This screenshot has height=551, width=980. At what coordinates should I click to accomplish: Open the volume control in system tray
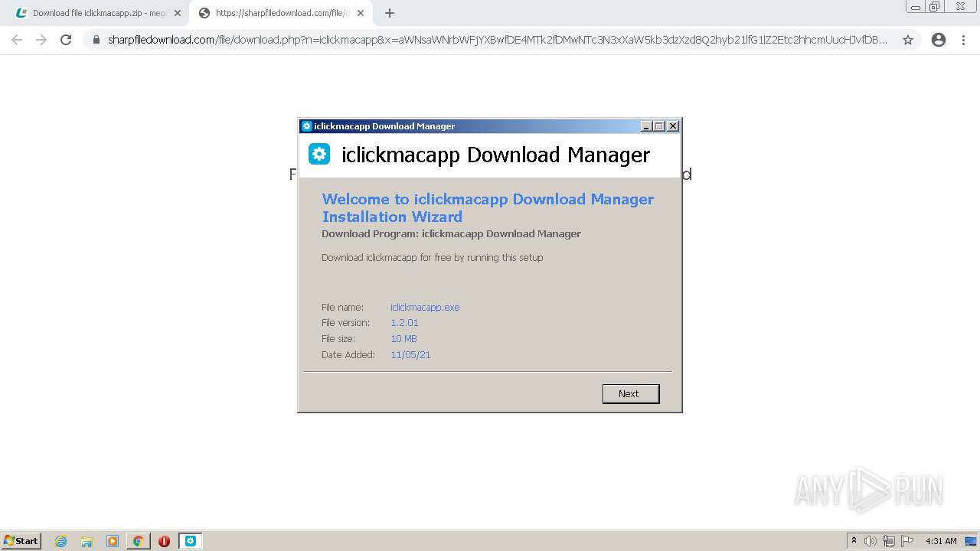point(871,541)
